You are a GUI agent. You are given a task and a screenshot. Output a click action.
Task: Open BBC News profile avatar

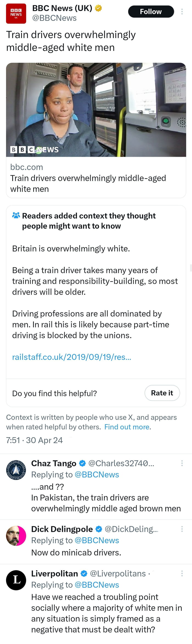coord(16,13)
